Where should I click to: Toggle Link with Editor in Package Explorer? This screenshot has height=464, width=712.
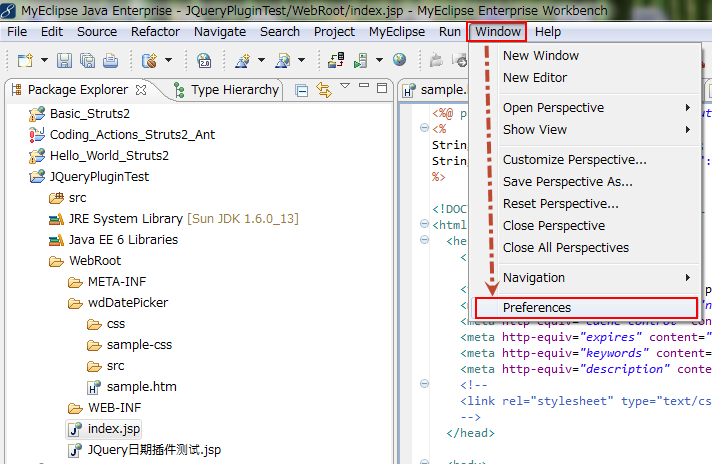click(x=324, y=90)
